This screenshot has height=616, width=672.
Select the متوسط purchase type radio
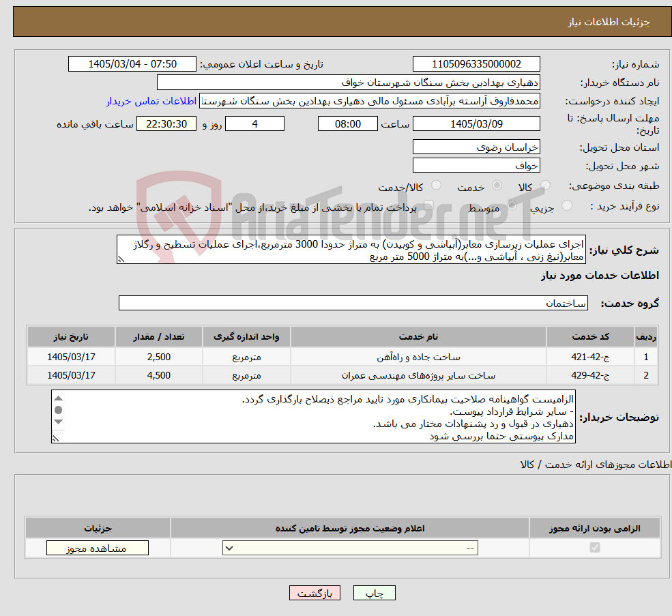coord(512,205)
